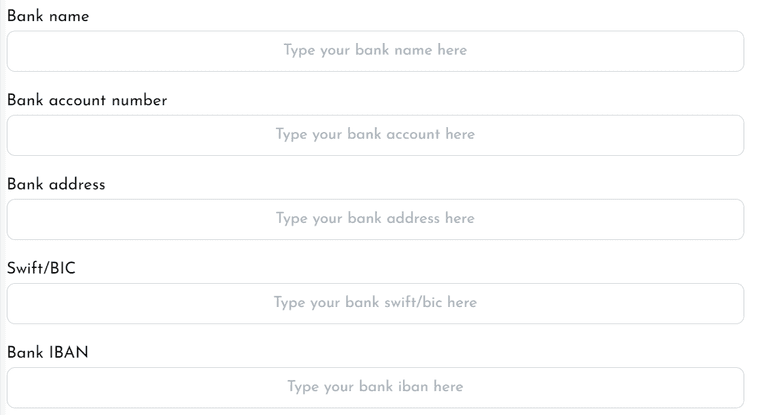Click into the Bank IBAN field
The height and width of the screenshot is (415, 760).
(375, 387)
